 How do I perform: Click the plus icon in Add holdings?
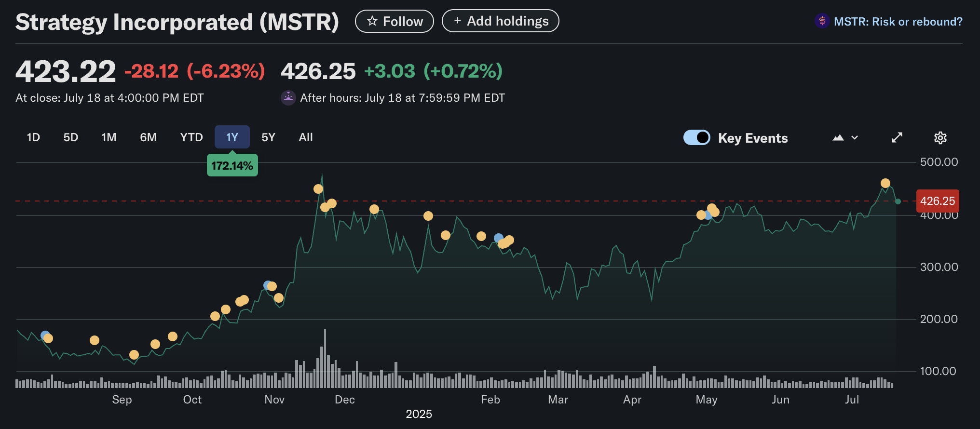tap(458, 21)
